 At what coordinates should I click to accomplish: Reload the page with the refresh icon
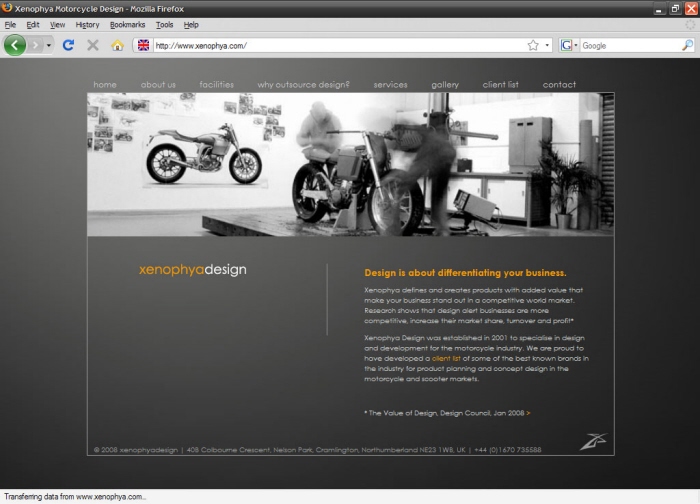pyautogui.click(x=68, y=45)
